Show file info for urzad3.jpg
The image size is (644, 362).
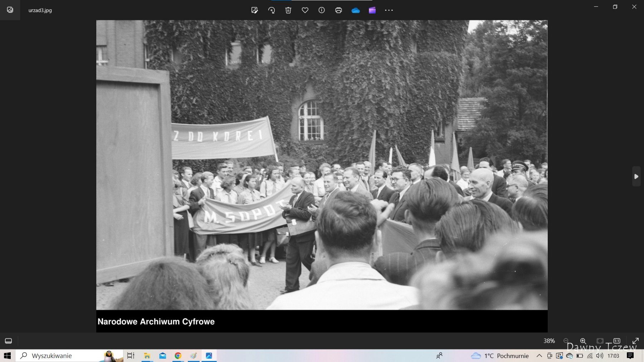pos(322,10)
